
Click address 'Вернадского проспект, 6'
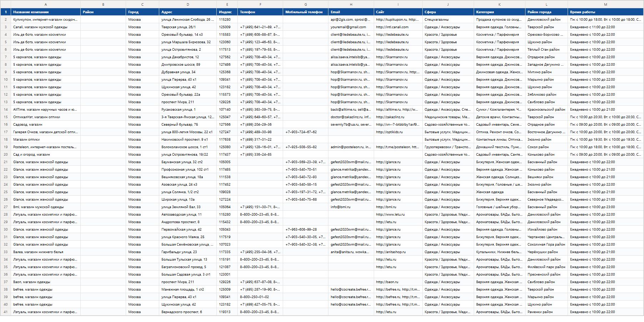click(x=188, y=312)
